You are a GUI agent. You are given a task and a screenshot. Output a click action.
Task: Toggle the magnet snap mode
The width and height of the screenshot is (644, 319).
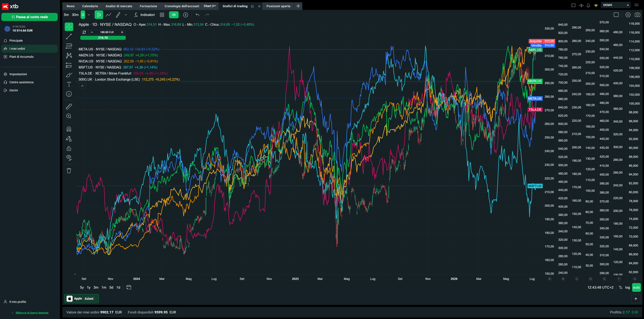pos(69,129)
